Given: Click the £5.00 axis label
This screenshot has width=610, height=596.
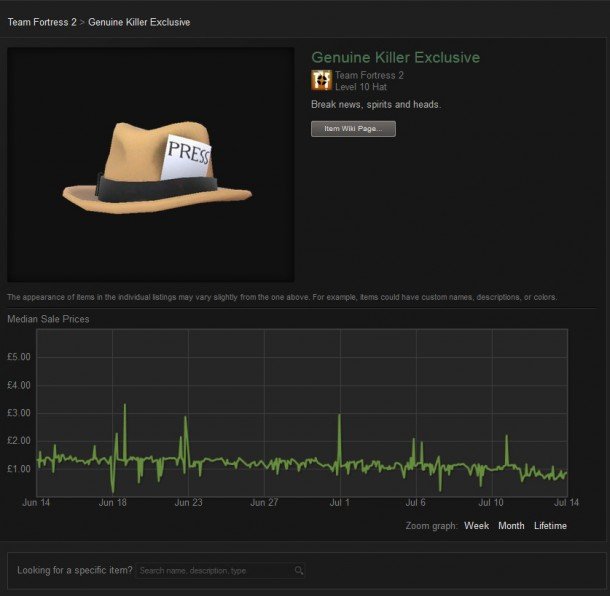Looking at the screenshot, I should pyautogui.click(x=19, y=357).
